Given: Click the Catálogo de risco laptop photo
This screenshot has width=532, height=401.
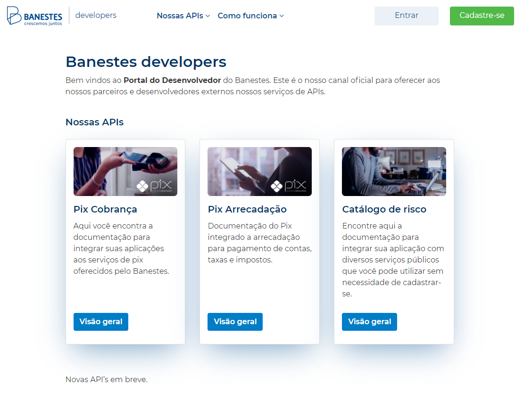Looking at the screenshot, I should point(394,172).
